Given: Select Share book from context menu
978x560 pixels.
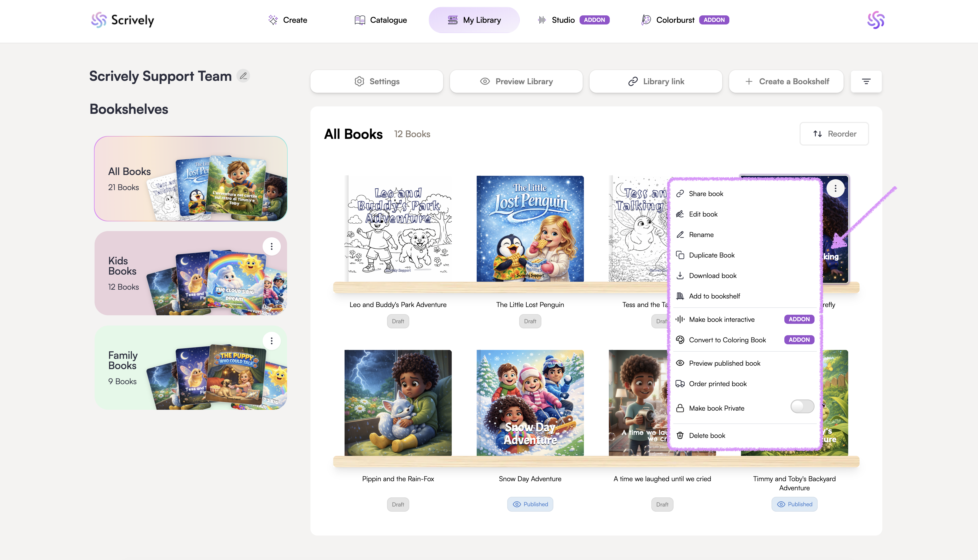Looking at the screenshot, I should click(706, 193).
